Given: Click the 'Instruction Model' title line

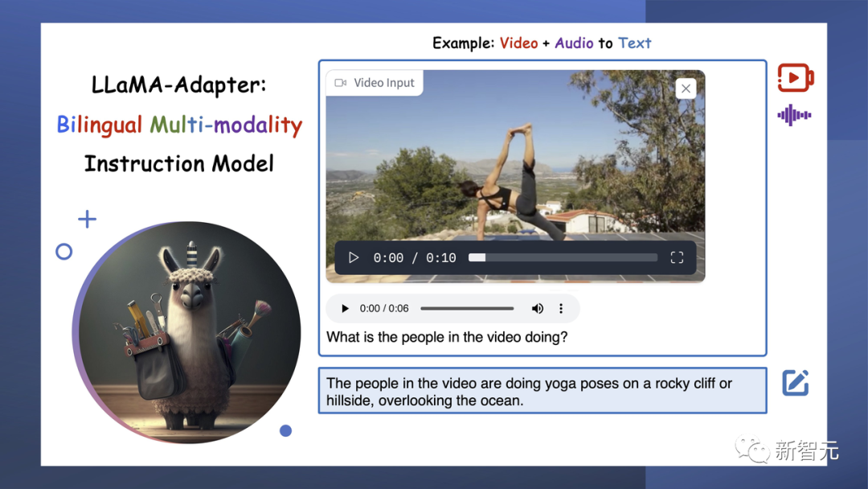Looking at the screenshot, I should [178, 164].
